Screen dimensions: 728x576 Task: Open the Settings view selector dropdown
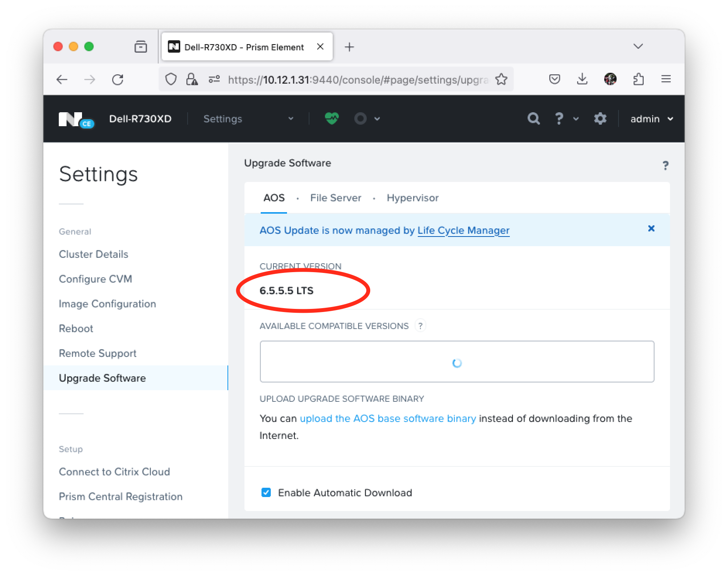click(248, 119)
